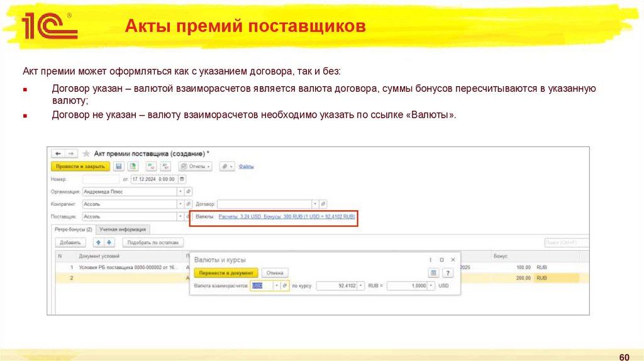Click Провести и закрыть button
The width and height of the screenshot is (644, 361).
(80, 166)
